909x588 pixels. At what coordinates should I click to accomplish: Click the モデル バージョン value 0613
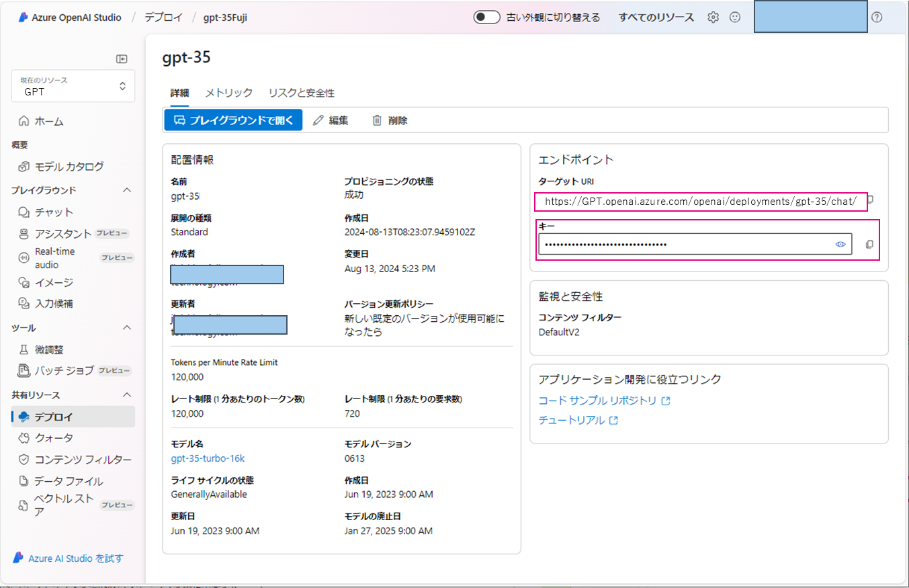point(354,458)
